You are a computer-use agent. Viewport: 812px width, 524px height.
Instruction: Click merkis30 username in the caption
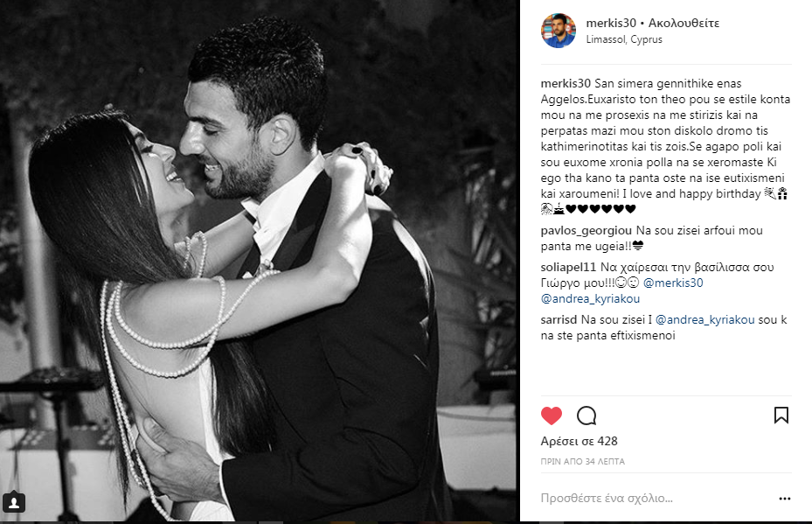[x=566, y=83]
